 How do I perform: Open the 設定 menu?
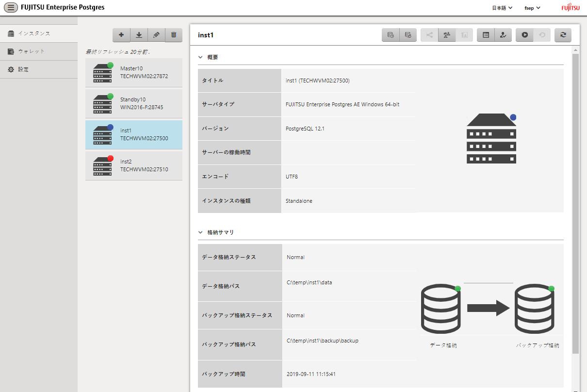(39, 69)
